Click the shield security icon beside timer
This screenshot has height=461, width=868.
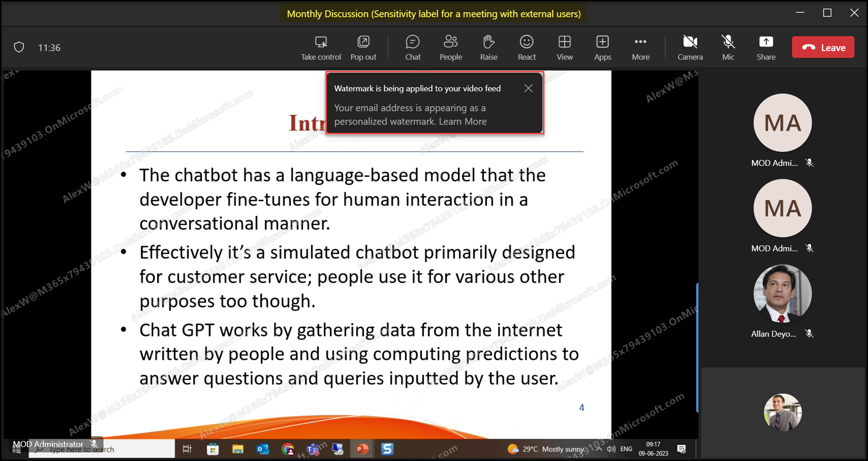[19, 47]
